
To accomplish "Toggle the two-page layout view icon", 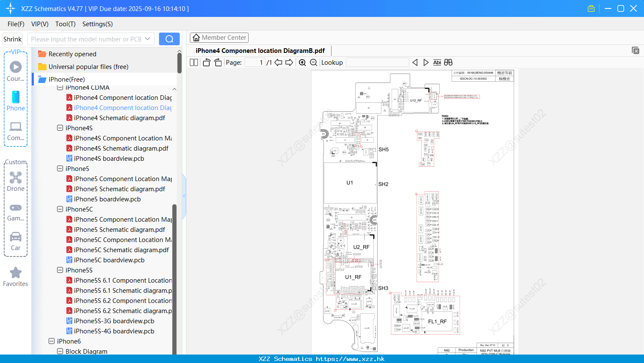I will click(x=194, y=63).
